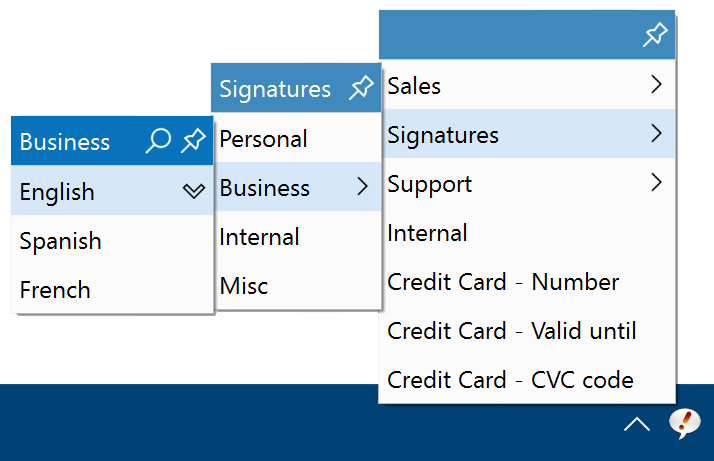This screenshot has height=461, width=714.
Task: Expand the Support submenu arrow
Action: coord(656,182)
